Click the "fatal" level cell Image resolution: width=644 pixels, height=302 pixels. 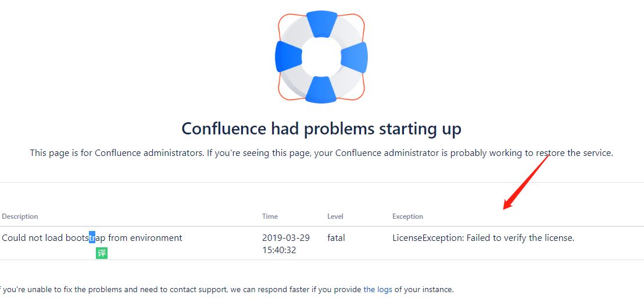[x=336, y=238]
